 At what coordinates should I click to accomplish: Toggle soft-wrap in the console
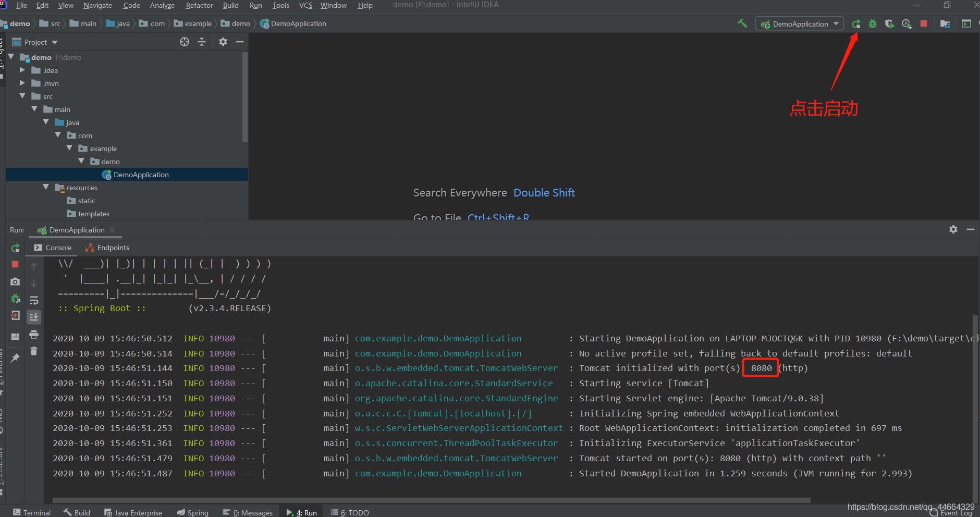[x=34, y=300]
